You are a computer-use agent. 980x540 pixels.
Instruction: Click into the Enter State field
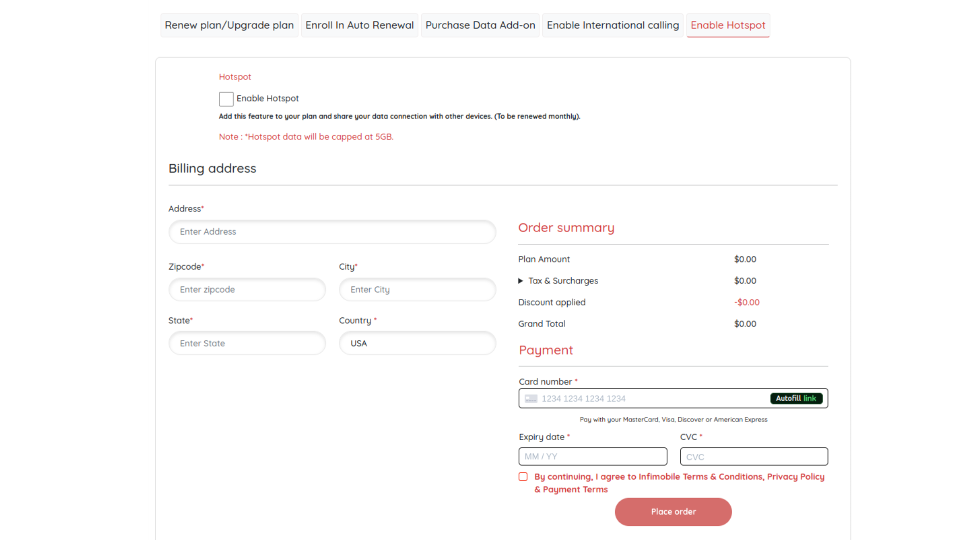click(x=247, y=343)
